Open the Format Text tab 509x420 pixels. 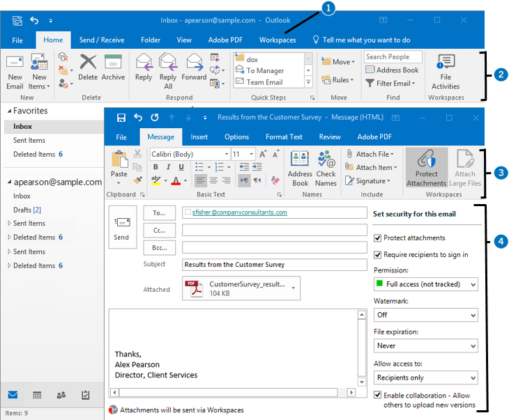pyautogui.click(x=284, y=137)
